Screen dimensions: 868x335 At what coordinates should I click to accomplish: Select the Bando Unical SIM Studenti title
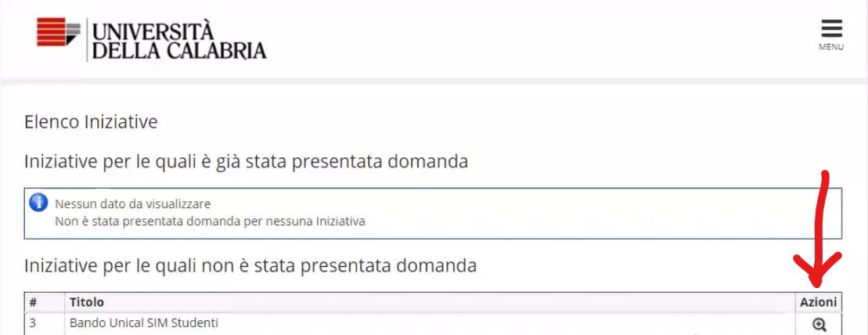[x=143, y=322]
